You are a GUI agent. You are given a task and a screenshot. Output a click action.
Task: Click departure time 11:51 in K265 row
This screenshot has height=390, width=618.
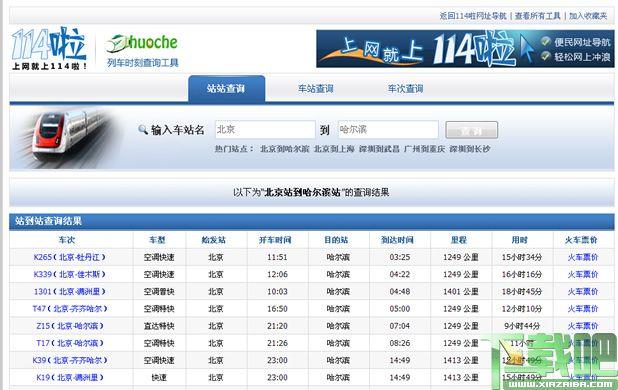click(x=277, y=257)
